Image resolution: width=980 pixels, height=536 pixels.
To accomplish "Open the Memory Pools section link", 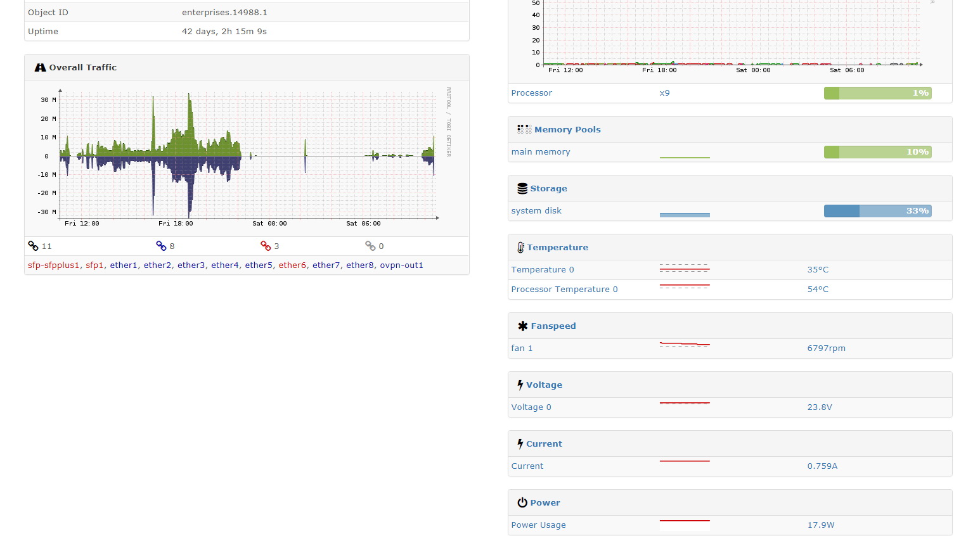I will [x=567, y=129].
